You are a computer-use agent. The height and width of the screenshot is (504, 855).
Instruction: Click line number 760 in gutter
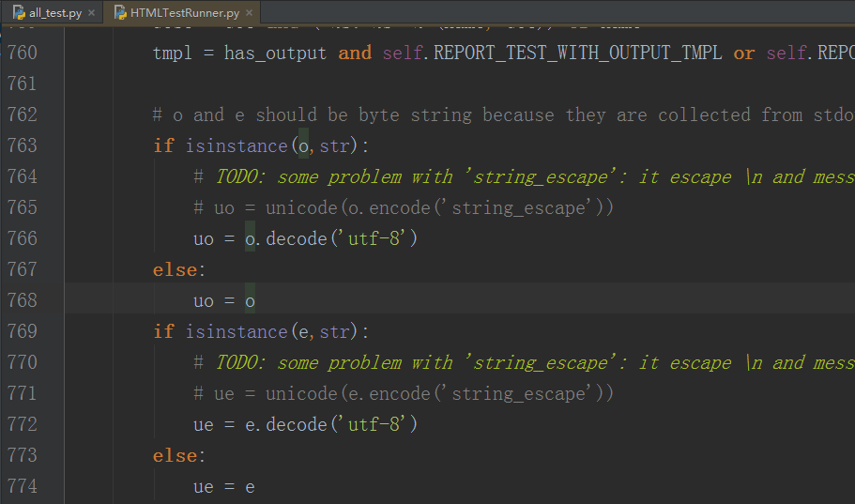click(23, 53)
